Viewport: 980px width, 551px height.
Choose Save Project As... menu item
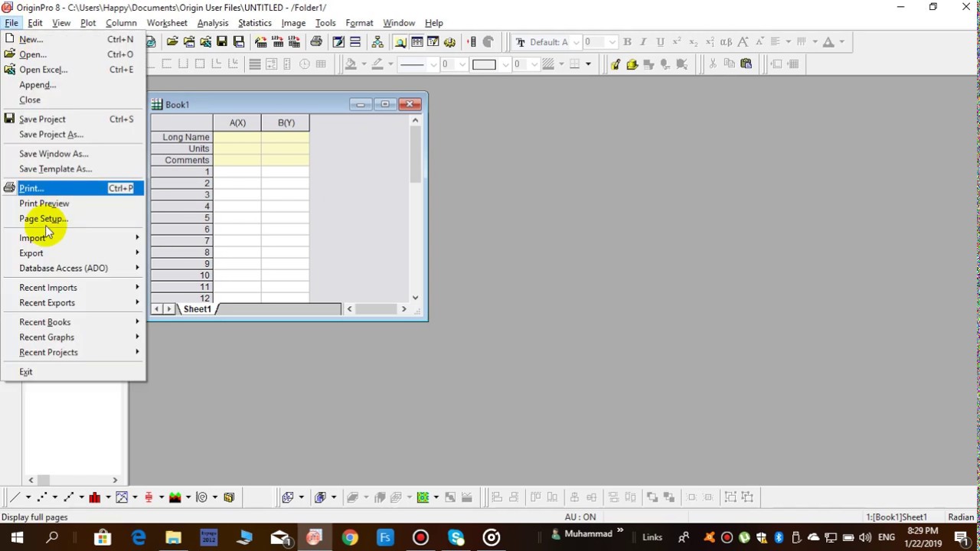pyautogui.click(x=73, y=135)
